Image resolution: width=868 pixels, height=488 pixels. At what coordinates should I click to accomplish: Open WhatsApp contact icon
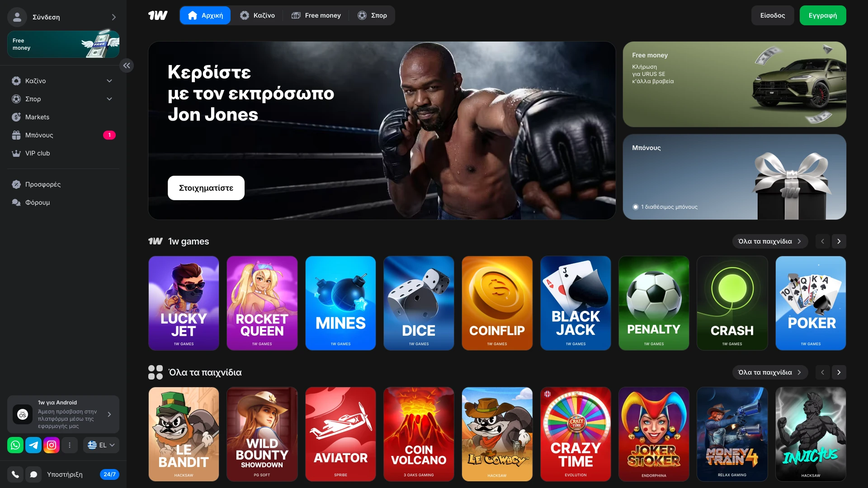click(x=15, y=445)
